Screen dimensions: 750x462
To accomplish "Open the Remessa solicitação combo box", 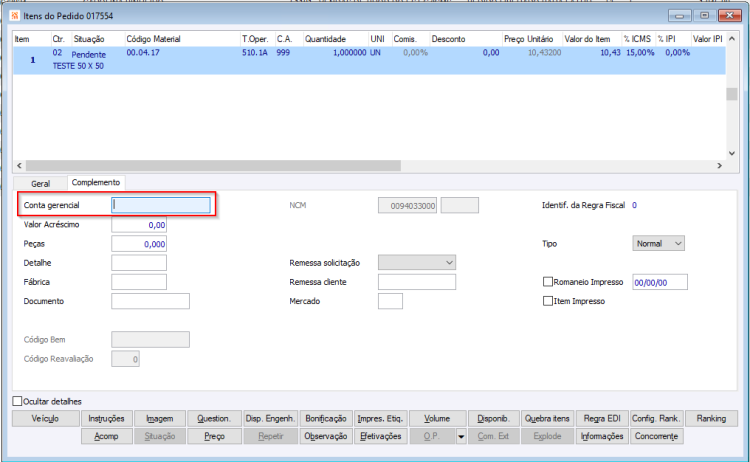I will click(417, 263).
